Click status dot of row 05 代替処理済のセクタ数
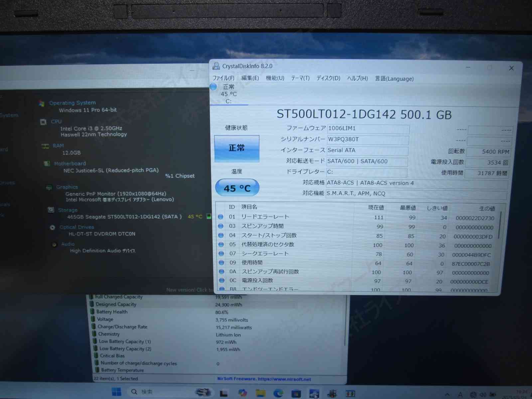This screenshot has width=532, height=399. 221,244
